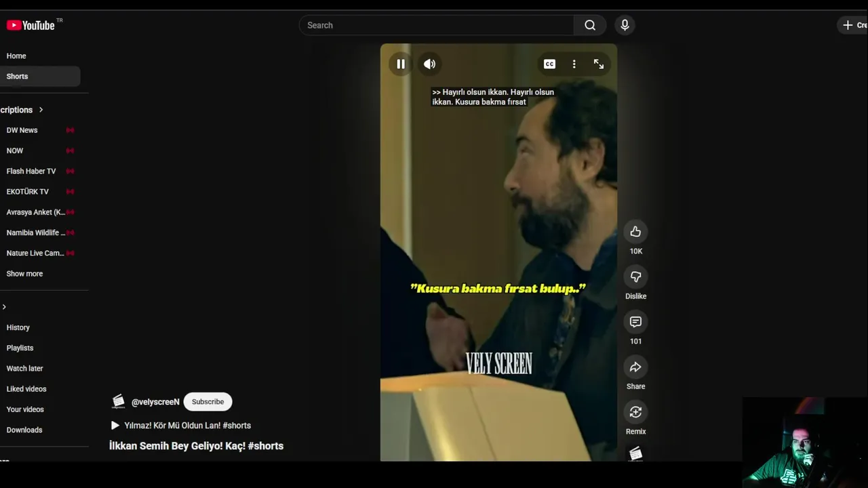Expand Subscriptions section chevron
868x488 pixels.
click(x=41, y=110)
